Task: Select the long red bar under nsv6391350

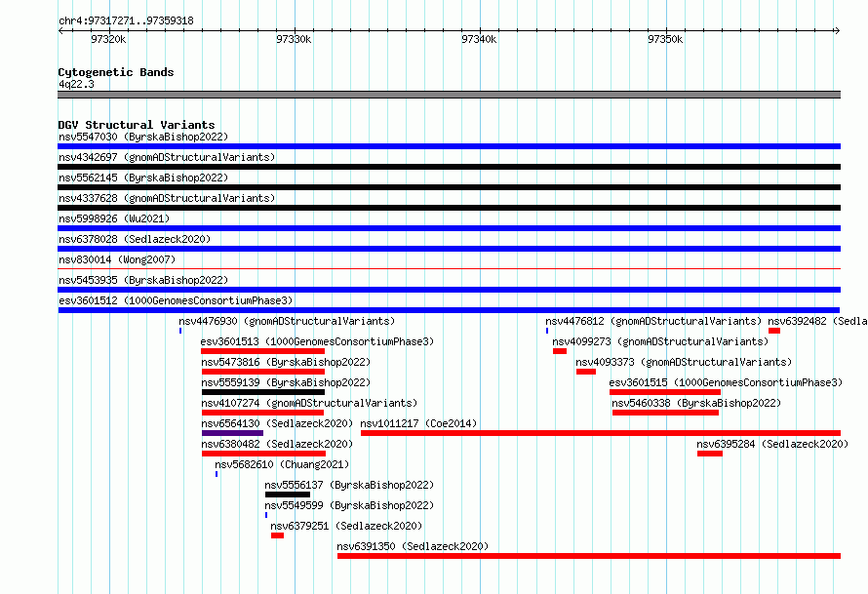Action: [589, 556]
